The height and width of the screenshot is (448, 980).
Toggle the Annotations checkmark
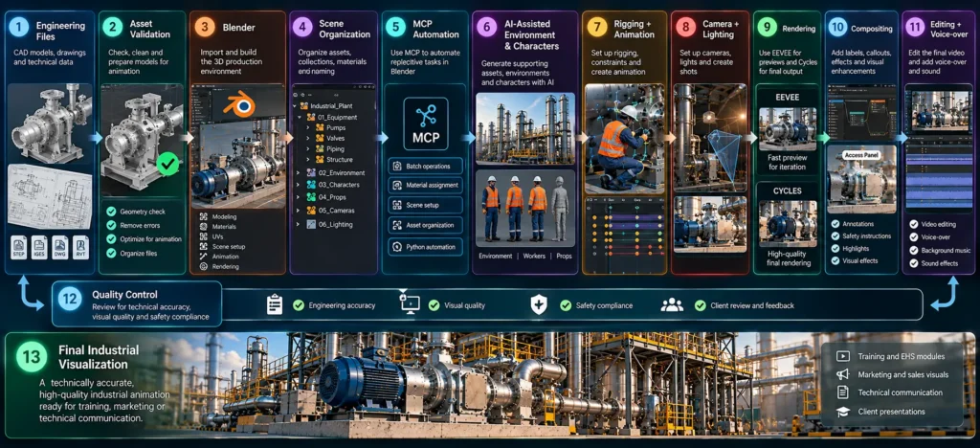click(x=835, y=224)
